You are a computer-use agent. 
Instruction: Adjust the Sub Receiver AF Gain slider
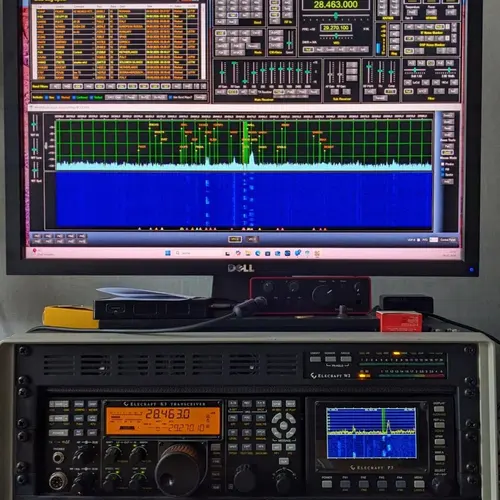pos(331,73)
